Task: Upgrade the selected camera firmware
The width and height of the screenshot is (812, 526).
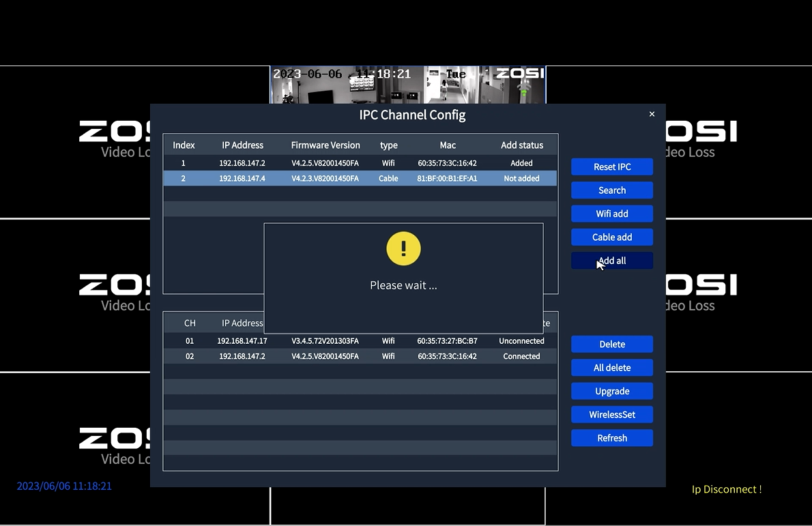Action: pos(611,391)
